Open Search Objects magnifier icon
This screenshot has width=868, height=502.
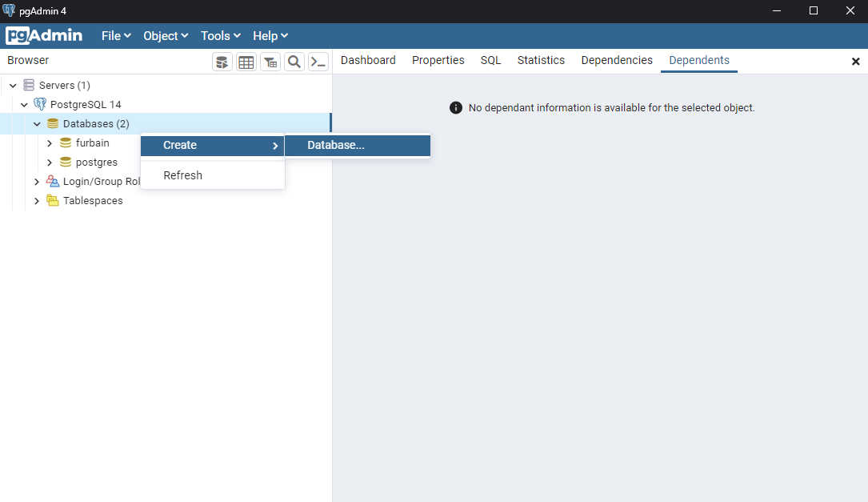pyautogui.click(x=294, y=62)
